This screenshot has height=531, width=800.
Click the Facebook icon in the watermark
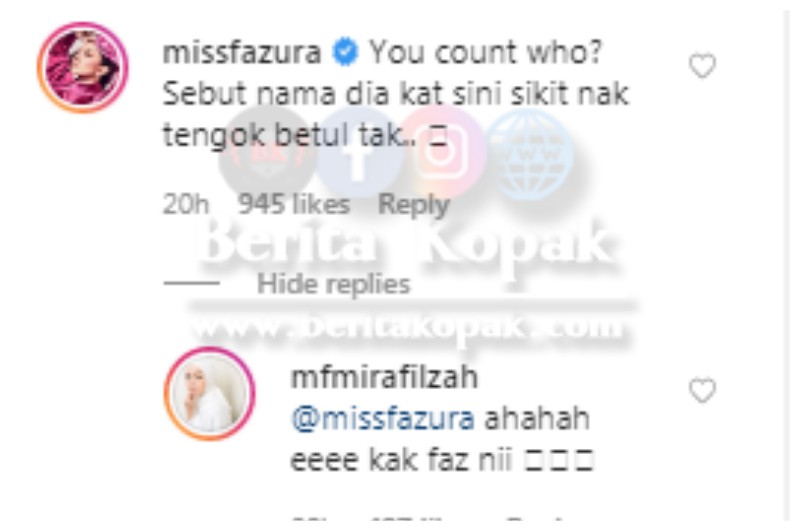358,153
